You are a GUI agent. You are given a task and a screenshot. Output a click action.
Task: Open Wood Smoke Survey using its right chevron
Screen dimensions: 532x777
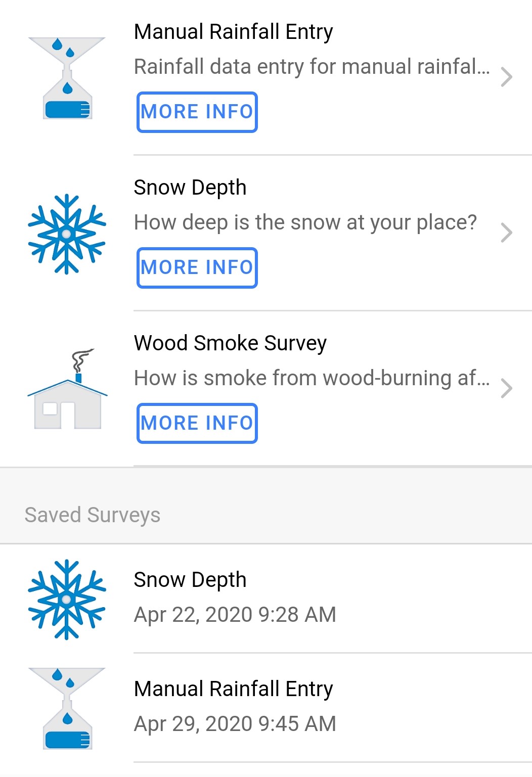pos(506,389)
